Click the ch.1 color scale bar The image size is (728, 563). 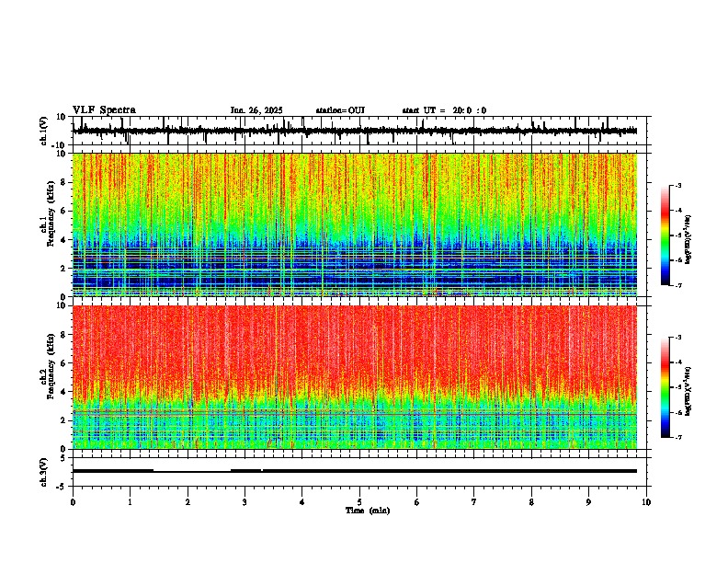coord(665,236)
